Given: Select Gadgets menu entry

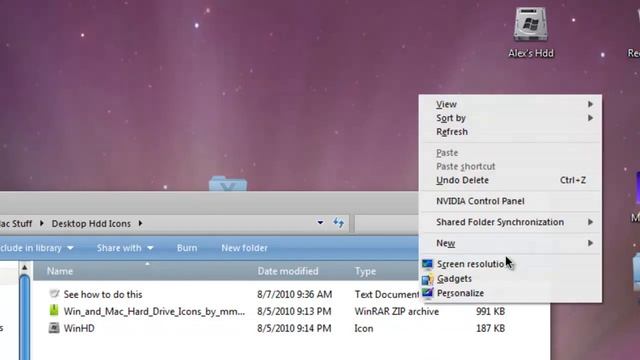Looking at the screenshot, I should click(x=510, y=279).
